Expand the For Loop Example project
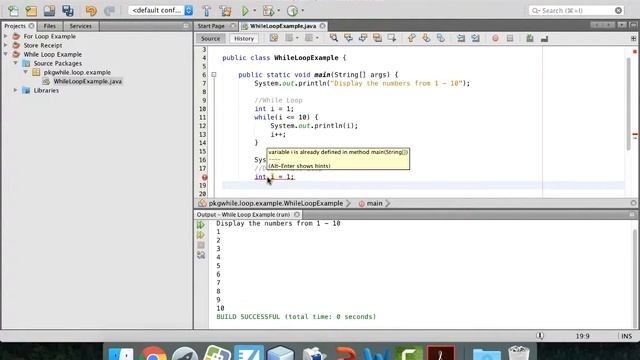Screen dimensions: 640x360 coord(6,36)
